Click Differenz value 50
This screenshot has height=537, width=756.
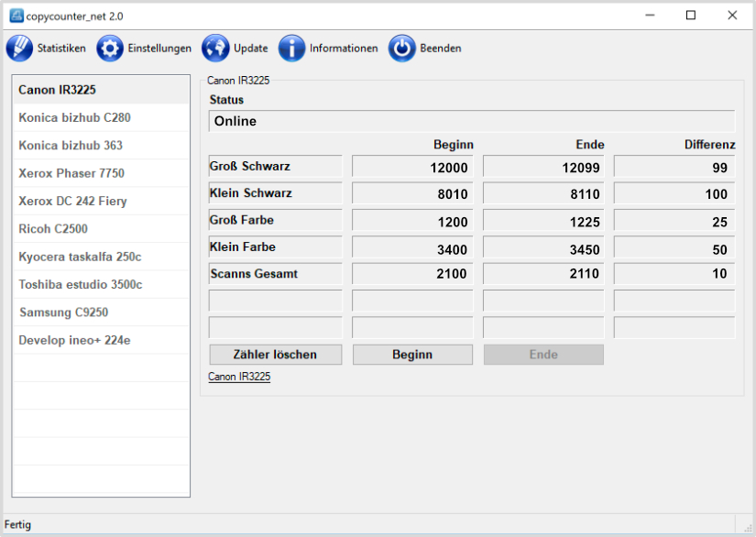pos(674,247)
